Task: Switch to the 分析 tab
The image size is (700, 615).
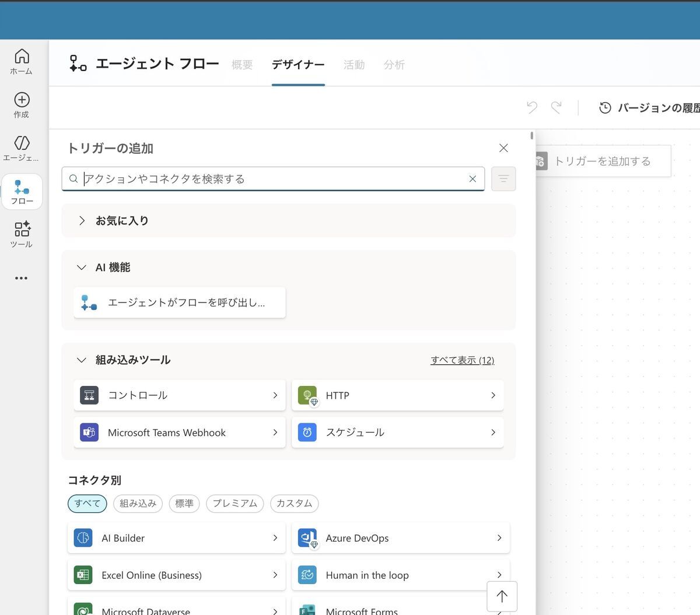Action: [x=394, y=65]
